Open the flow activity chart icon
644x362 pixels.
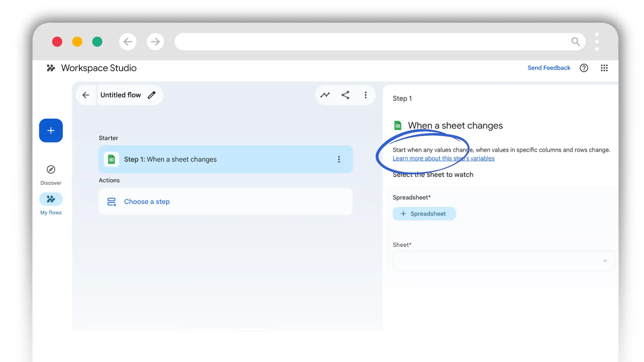pos(325,95)
